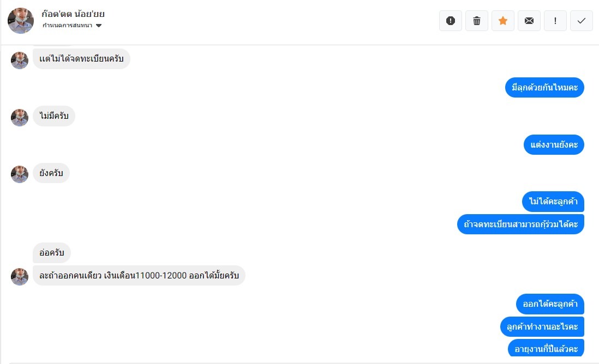Delete conversation with the trash icon
This screenshot has width=599, height=364.
pyautogui.click(x=477, y=21)
